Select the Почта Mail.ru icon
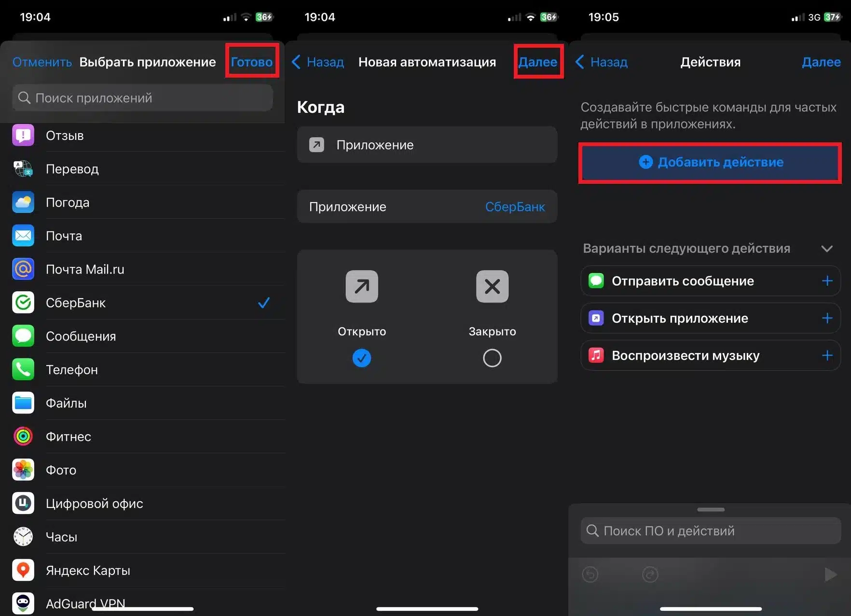This screenshot has height=616, width=851. click(23, 269)
